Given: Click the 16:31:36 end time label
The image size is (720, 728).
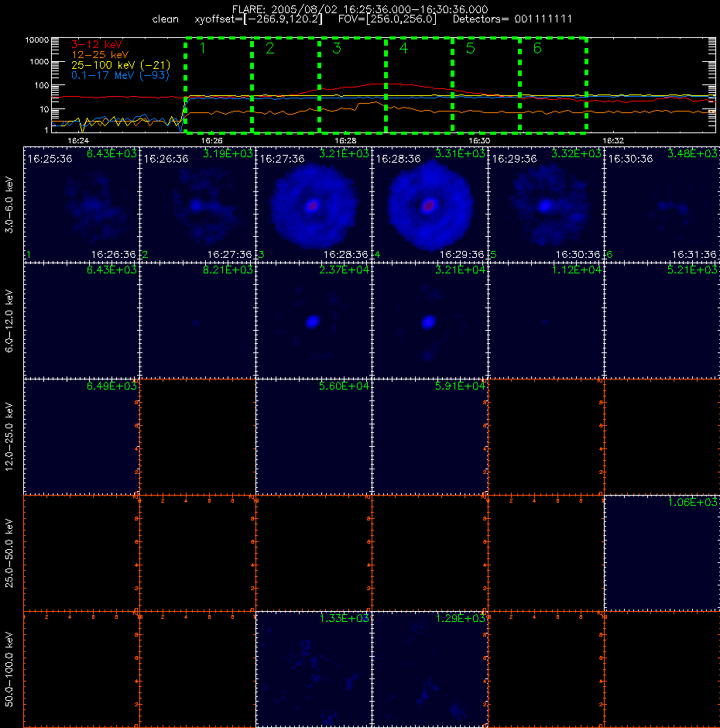Looking at the screenshot, I should (694, 255).
